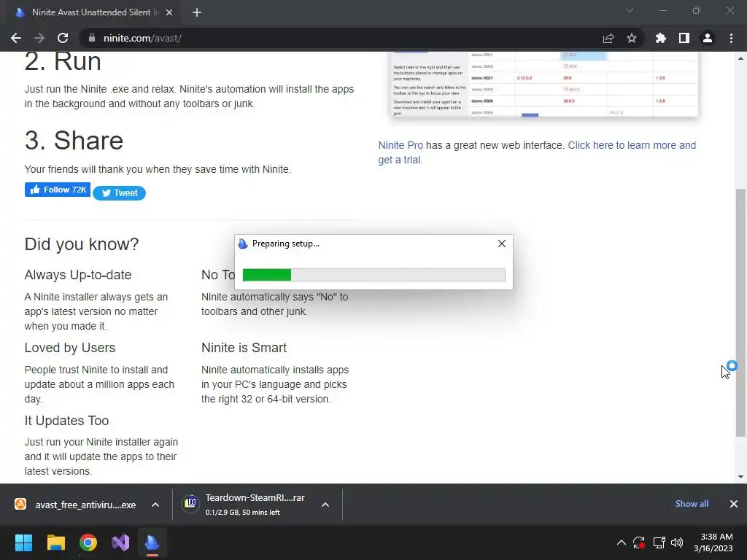Open the tab search chevron
The height and width of the screenshot is (560, 747).
[x=630, y=10]
